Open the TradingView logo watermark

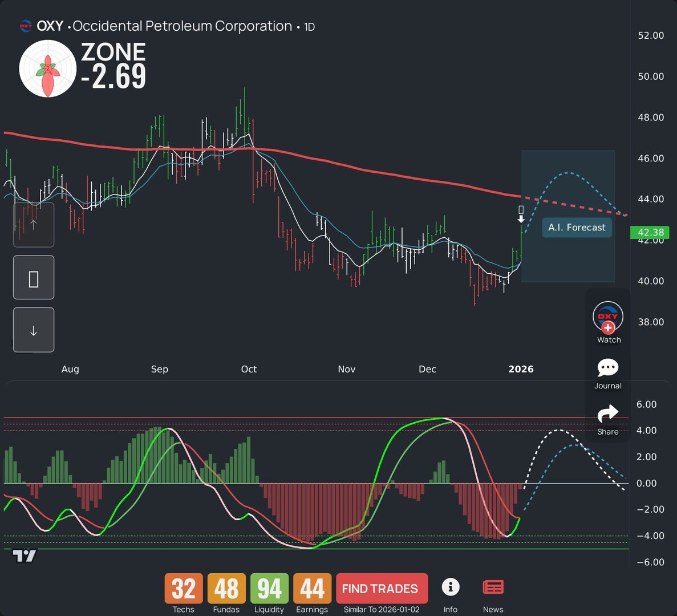point(25,555)
